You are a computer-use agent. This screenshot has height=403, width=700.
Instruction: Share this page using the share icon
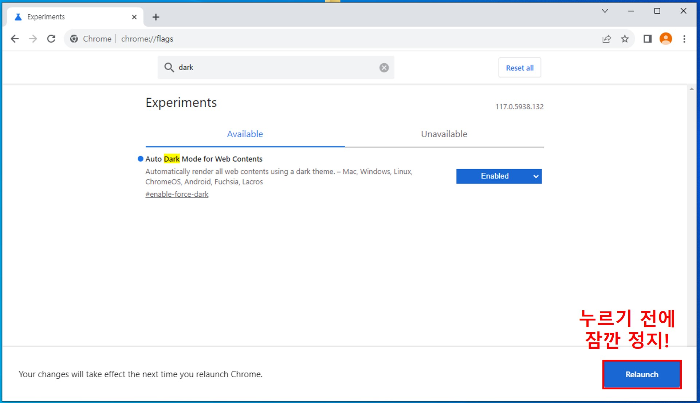tap(606, 39)
